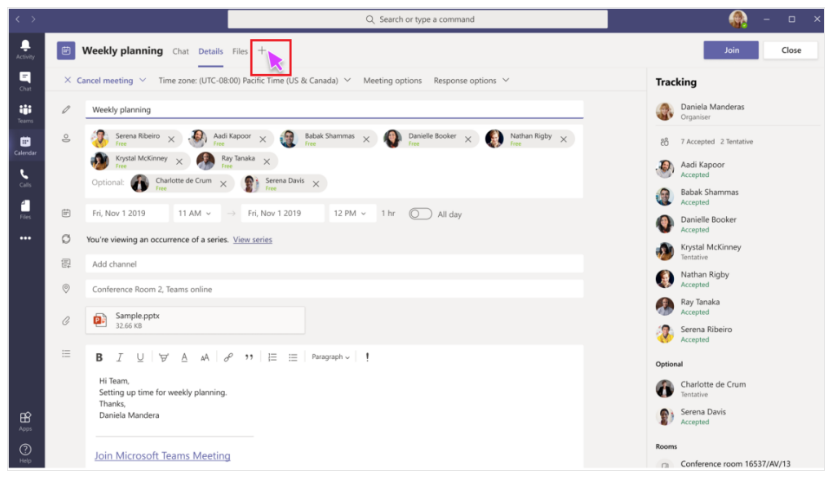Screen dimensions: 825x481
Task: Open the Apps store icon
Action: (x=25, y=421)
